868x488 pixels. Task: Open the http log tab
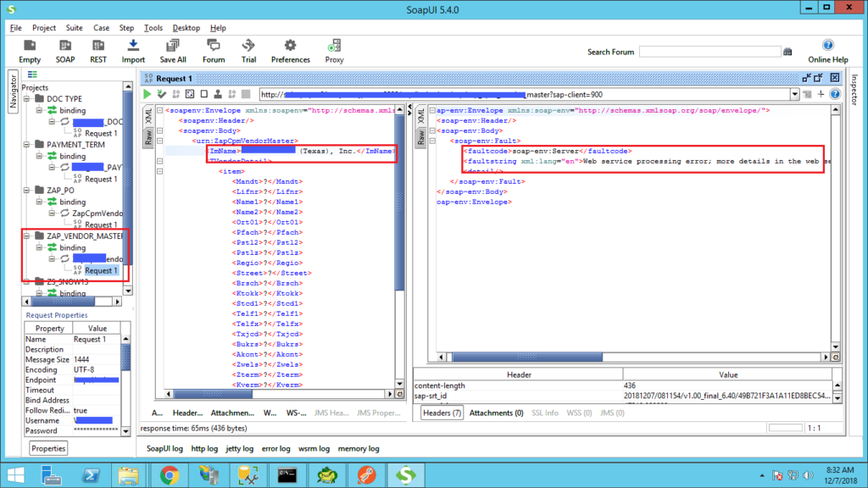[204, 449]
